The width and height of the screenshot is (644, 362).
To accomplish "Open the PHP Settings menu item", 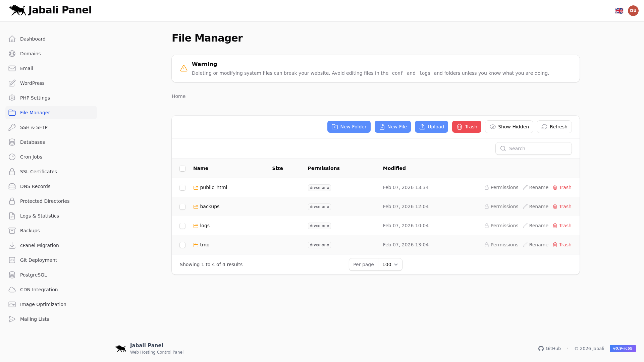I will pyautogui.click(x=34, y=98).
